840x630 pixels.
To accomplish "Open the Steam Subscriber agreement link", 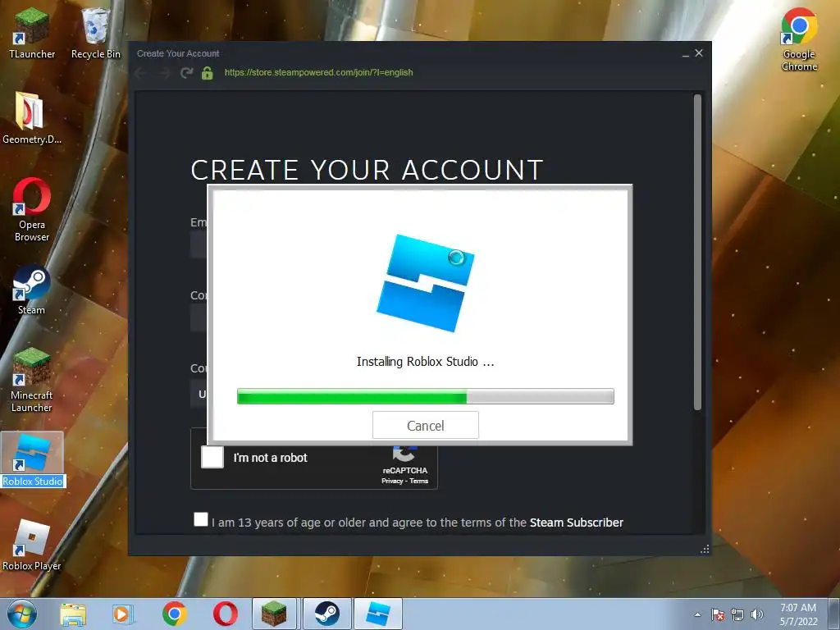I will (x=577, y=523).
